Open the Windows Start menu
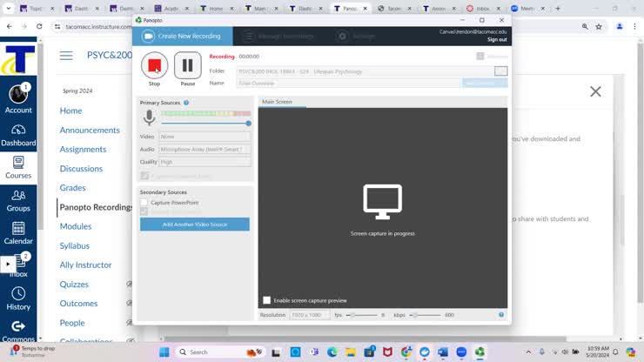 (164, 352)
